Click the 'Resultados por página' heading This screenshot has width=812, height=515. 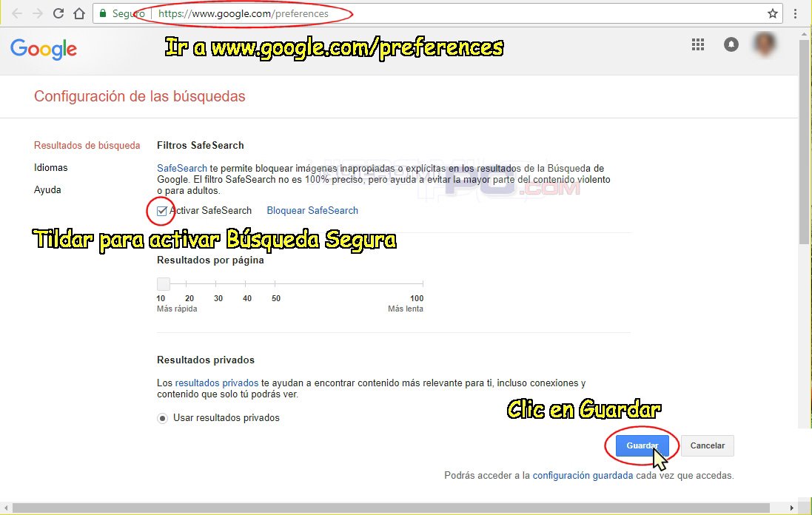click(x=210, y=260)
